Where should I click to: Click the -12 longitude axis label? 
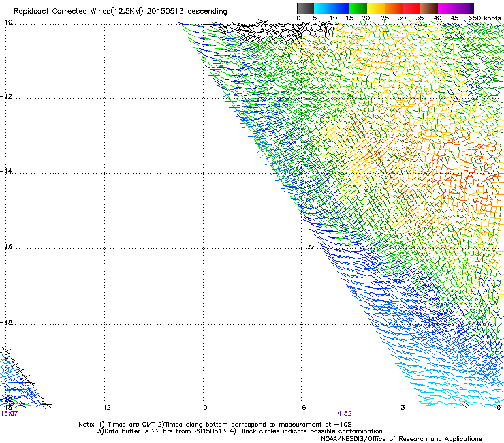tap(104, 408)
